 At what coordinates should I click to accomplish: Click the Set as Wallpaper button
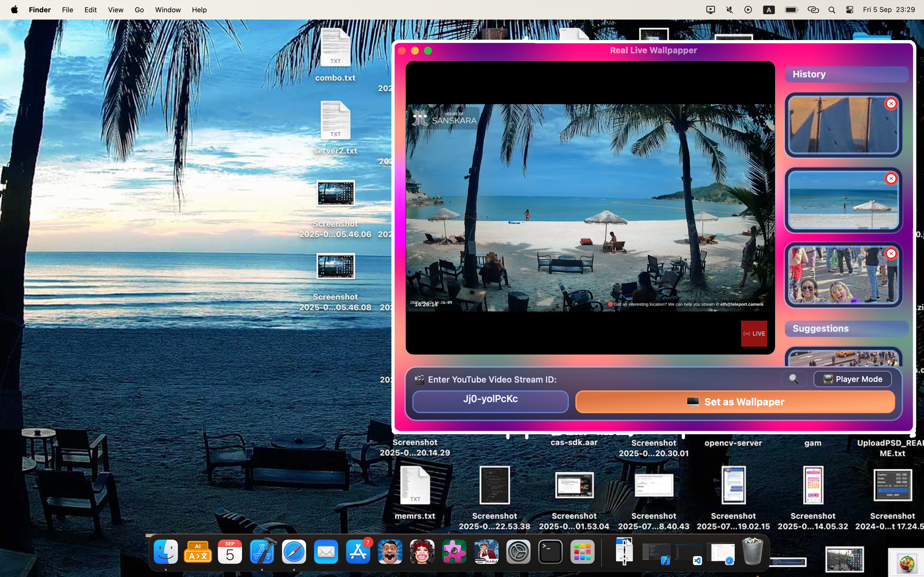(735, 402)
